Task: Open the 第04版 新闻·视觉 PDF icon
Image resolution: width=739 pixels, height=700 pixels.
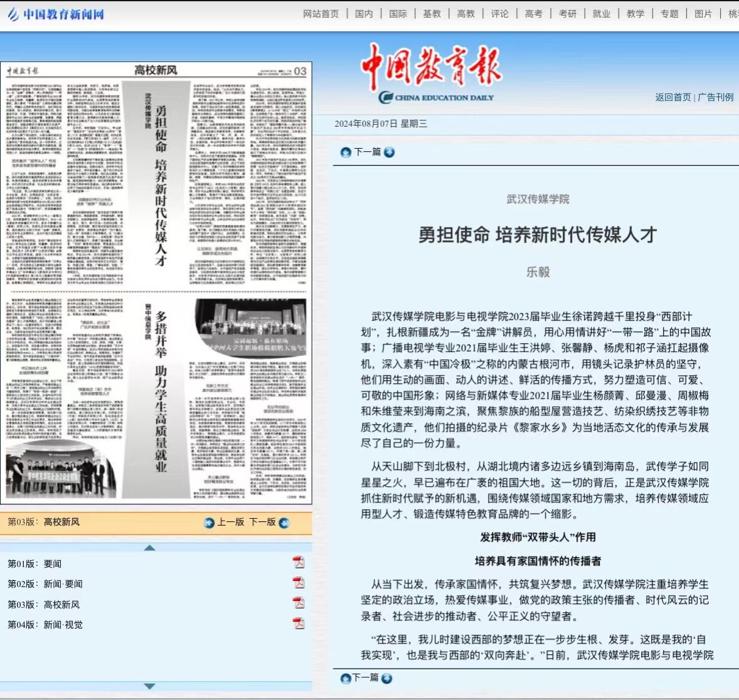Action: tap(299, 623)
